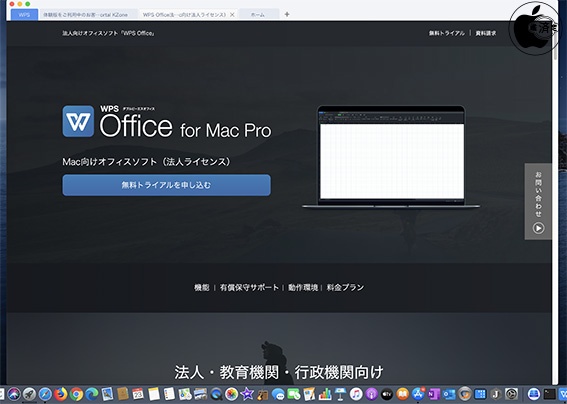Image resolution: width=567 pixels, height=404 pixels.
Task: Open Numbers chart icon in Dock
Action: click(x=325, y=394)
